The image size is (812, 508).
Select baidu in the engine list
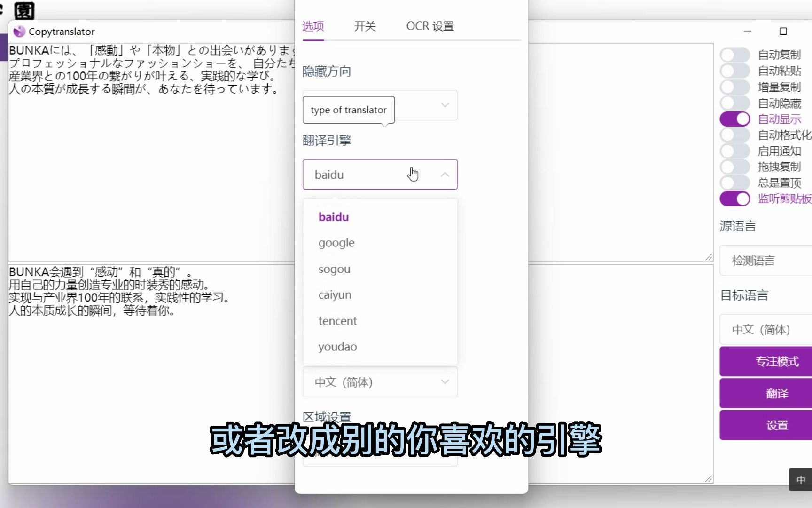[x=380, y=217]
